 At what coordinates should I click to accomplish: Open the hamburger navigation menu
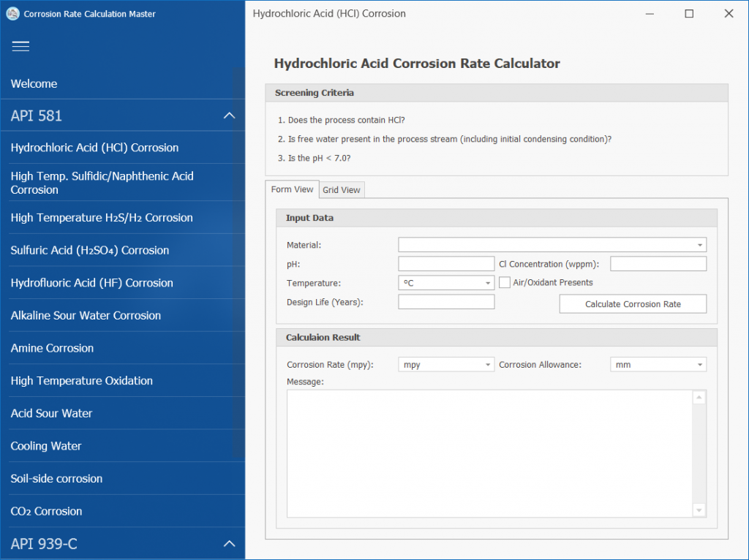point(20,47)
